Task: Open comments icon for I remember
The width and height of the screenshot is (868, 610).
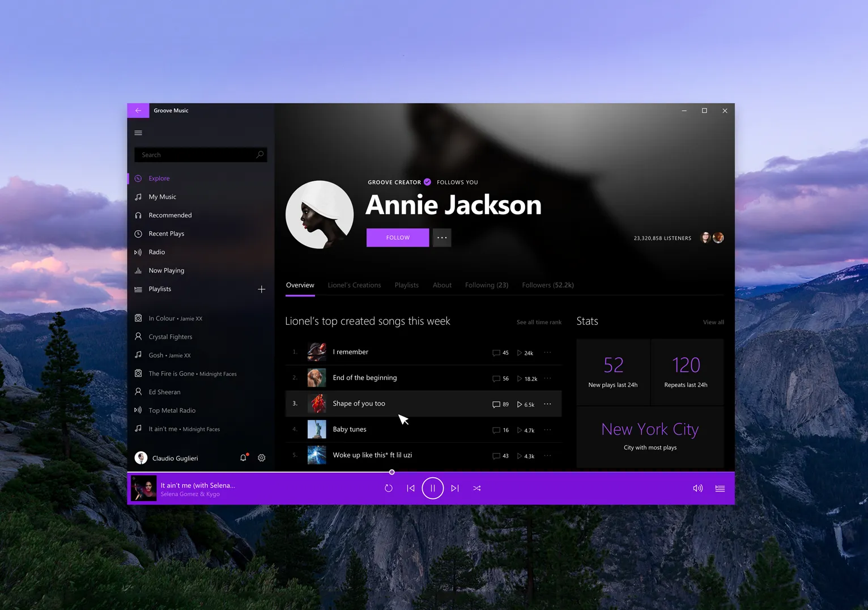Action: (x=496, y=353)
